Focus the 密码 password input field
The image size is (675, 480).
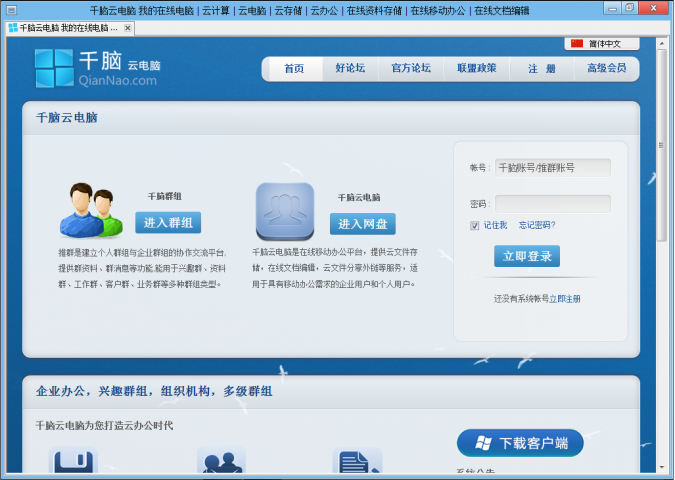tap(553, 204)
